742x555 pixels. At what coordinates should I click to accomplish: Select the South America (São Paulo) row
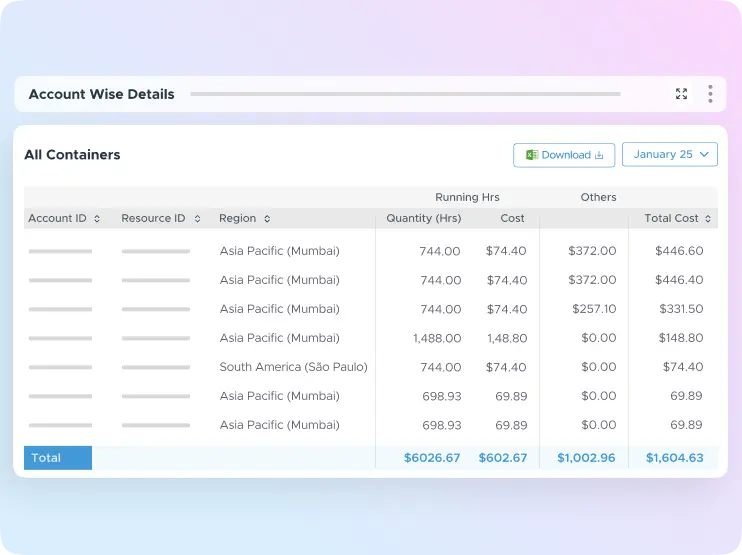[x=293, y=367]
